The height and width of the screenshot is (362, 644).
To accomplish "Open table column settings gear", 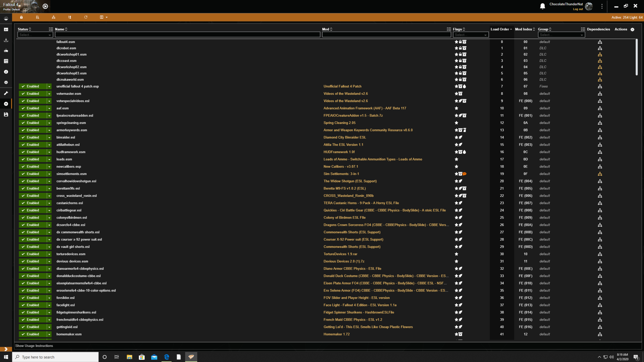I will (632, 29).
